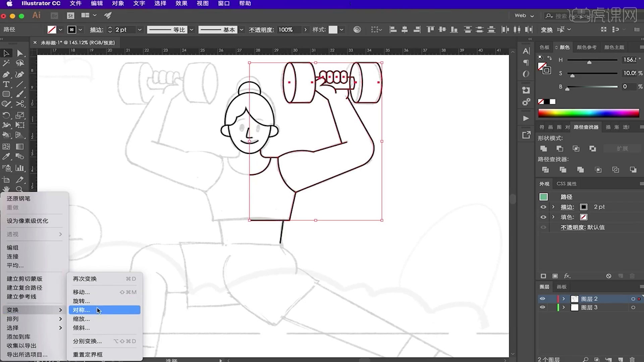Hide layer 图层 3 with eye icon

pos(542,307)
